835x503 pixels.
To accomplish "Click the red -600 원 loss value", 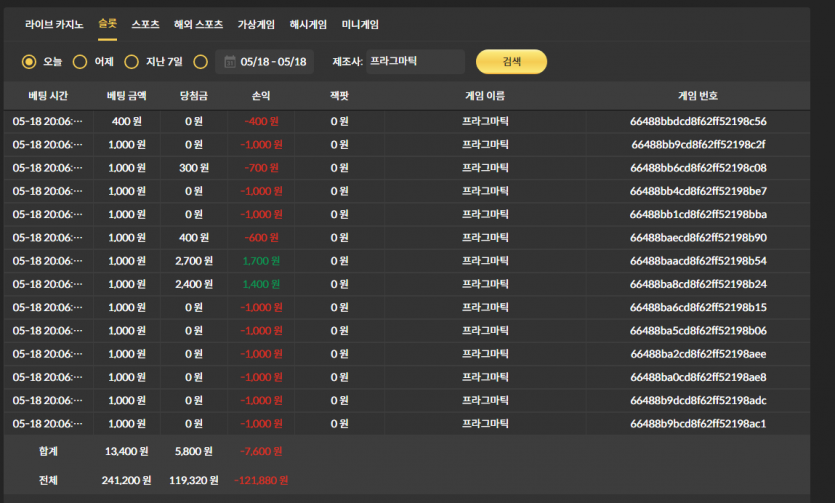I will pos(261,237).
